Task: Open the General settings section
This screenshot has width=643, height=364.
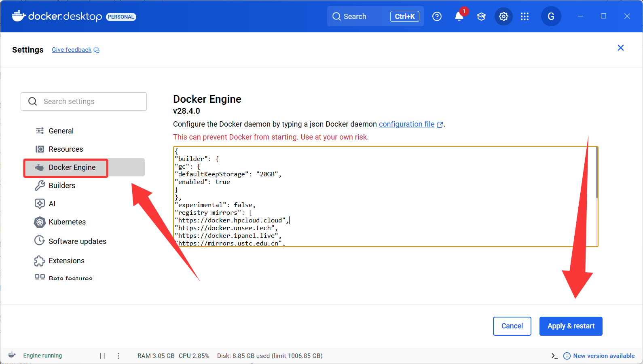Action: pos(84,131)
